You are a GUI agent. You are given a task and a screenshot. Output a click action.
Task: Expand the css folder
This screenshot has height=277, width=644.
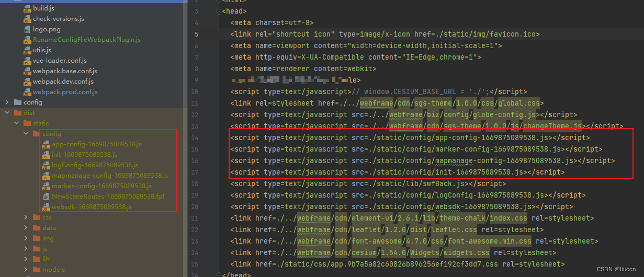click(x=26, y=217)
